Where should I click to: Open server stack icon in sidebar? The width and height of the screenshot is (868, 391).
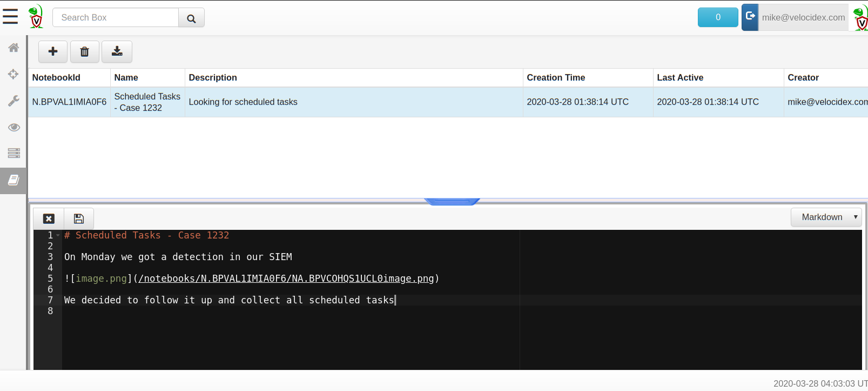14,153
